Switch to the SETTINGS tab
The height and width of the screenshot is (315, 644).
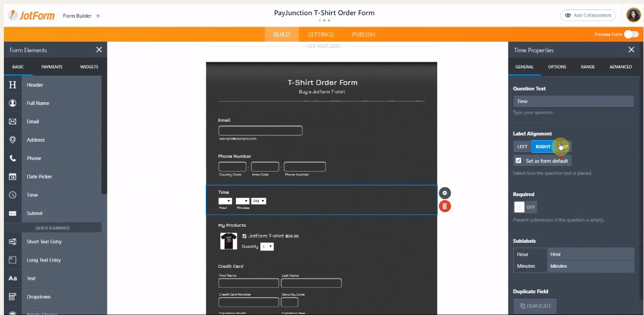pyautogui.click(x=321, y=34)
